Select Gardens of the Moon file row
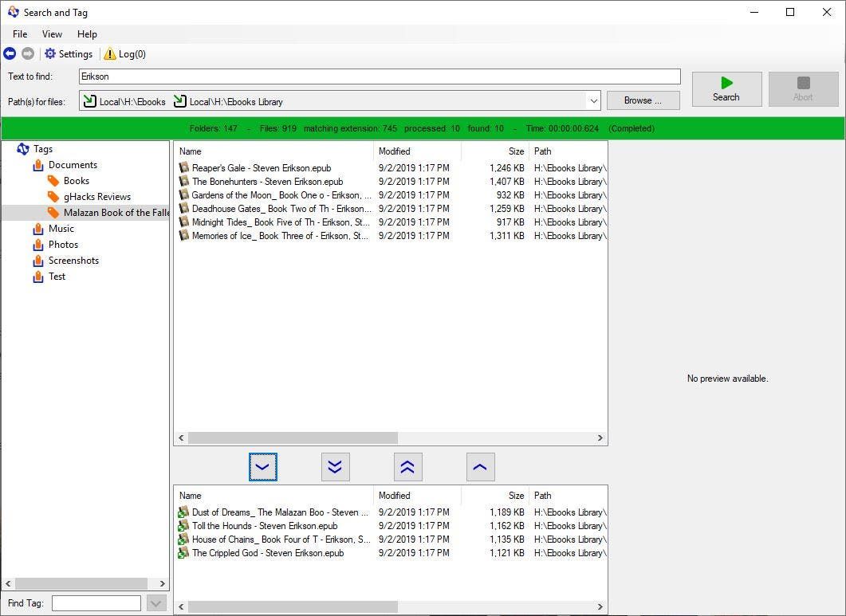 (x=392, y=195)
